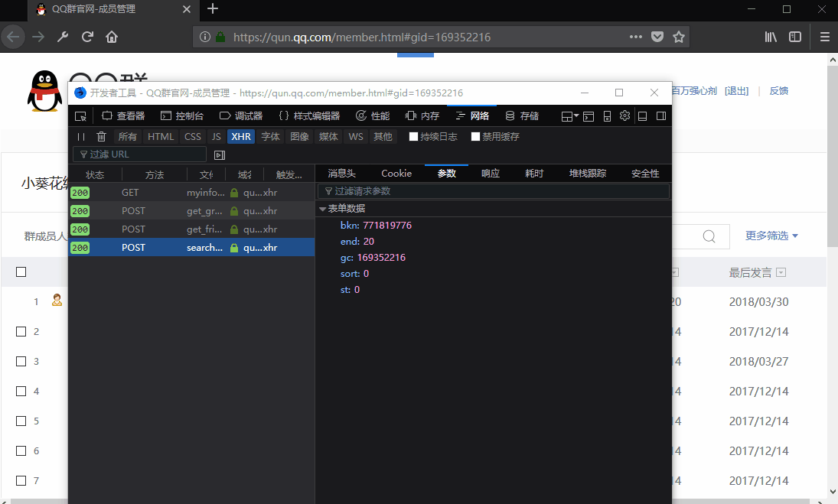
Task: Filter requests by HTML
Action: pos(161,137)
